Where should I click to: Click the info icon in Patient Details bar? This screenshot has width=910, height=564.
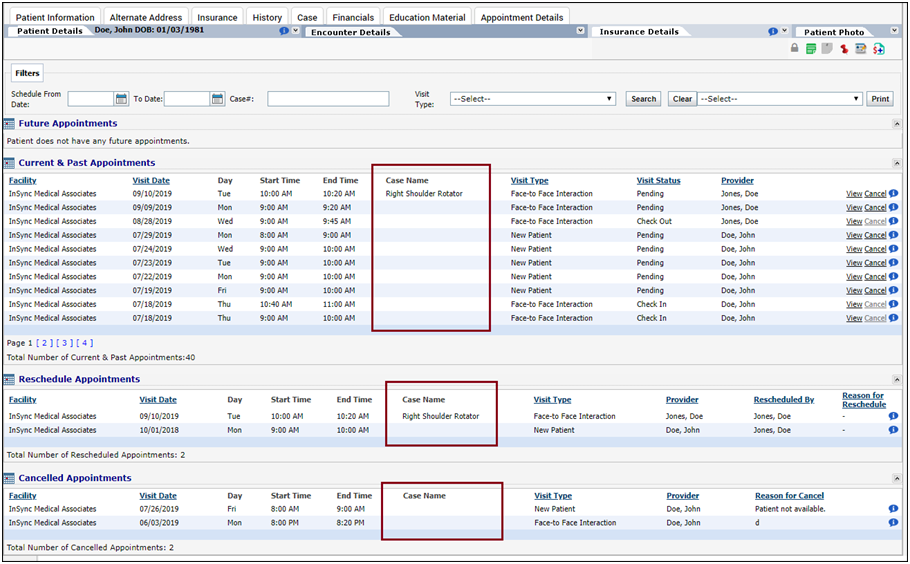point(283,31)
